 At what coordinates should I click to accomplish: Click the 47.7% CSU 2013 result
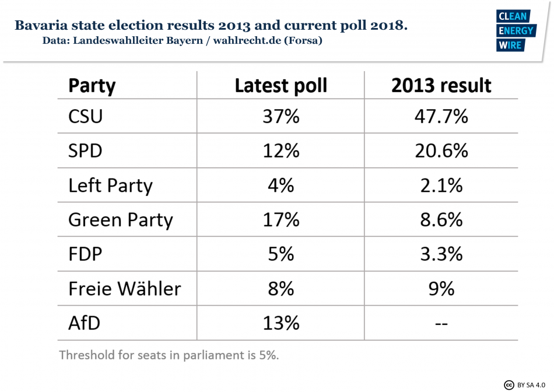[441, 117]
